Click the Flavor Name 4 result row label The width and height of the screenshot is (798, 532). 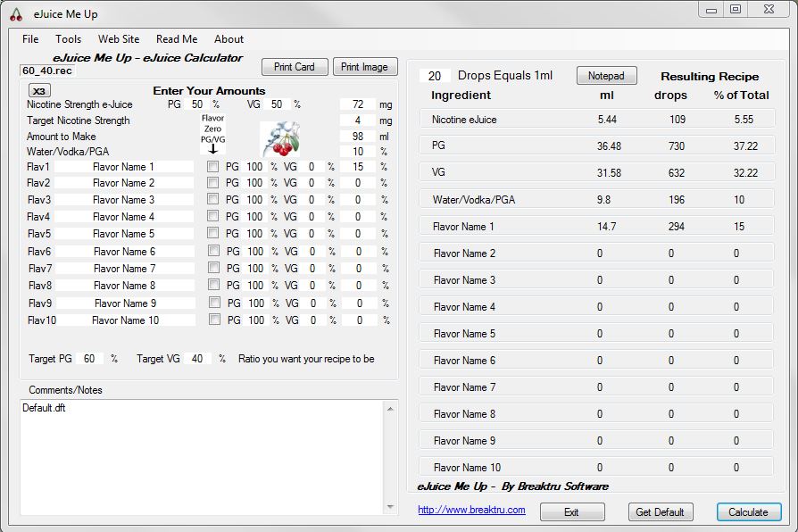[464, 307]
